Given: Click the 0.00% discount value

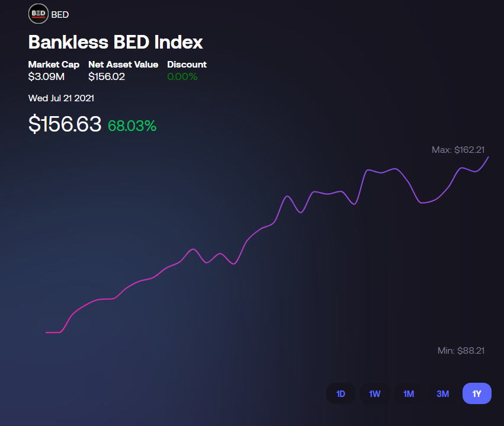Looking at the screenshot, I should [182, 76].
